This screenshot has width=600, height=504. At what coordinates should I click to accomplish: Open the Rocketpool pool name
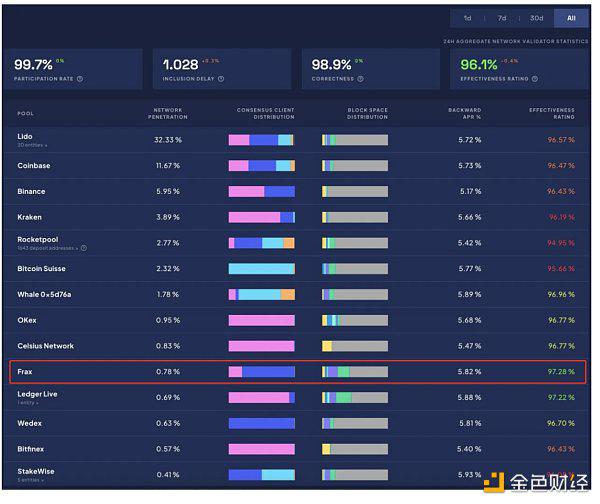tap(38, 239)
